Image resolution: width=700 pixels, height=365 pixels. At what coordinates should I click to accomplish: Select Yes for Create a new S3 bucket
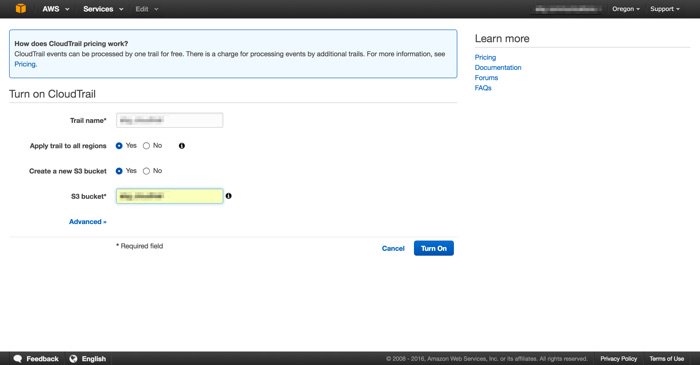(x=119, y=171)
